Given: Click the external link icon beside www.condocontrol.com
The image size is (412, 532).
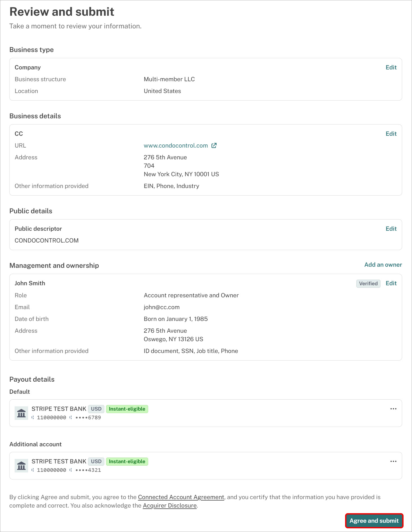Looking at the screenshot, I should click(214, 146).
